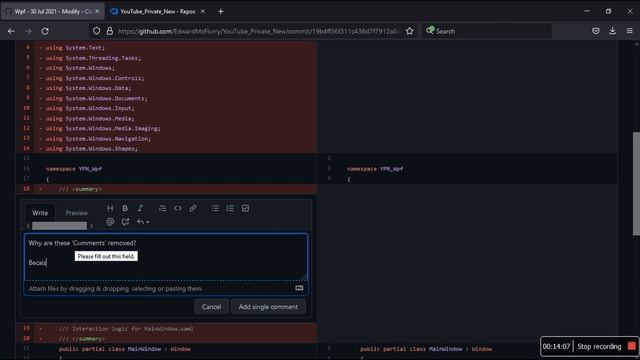Screen dimensions: 640x360
Task: Click the 00:14:07 recording timer
Action: [x=556, y=346]
